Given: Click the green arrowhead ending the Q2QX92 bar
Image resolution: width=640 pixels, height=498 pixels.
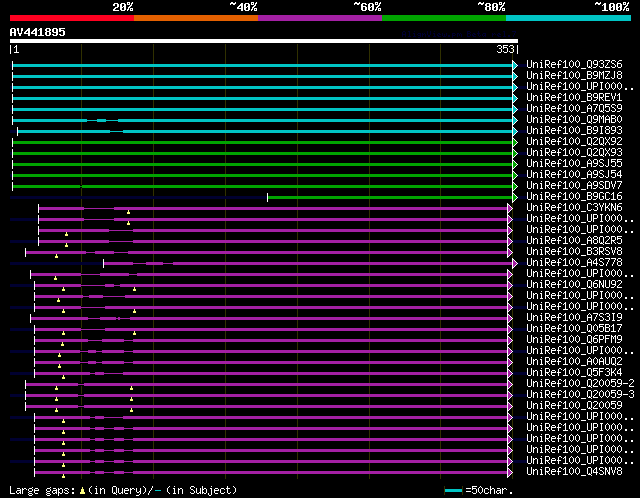Looking at the screenshot, I should pyautogui.click(x=515, y=142).
